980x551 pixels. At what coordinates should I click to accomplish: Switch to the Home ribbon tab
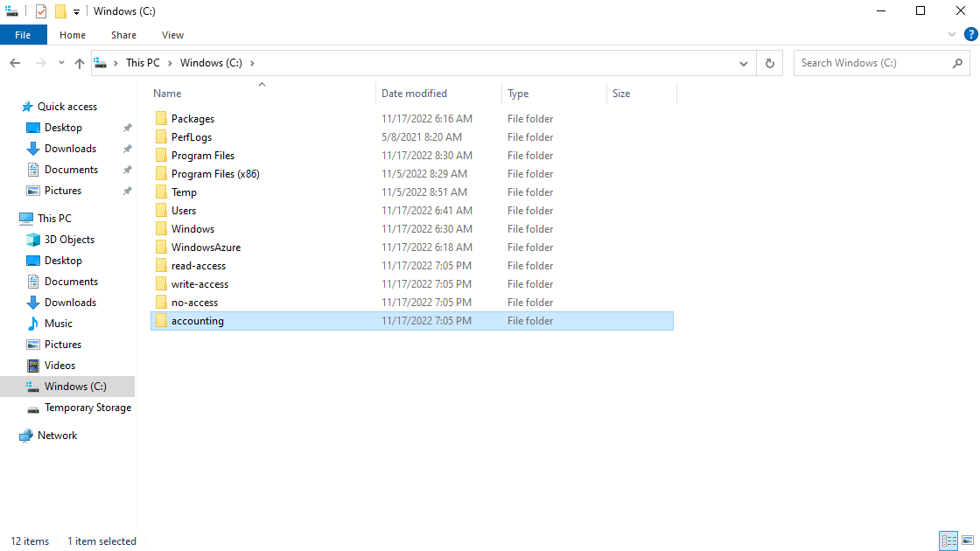(73, 35)
